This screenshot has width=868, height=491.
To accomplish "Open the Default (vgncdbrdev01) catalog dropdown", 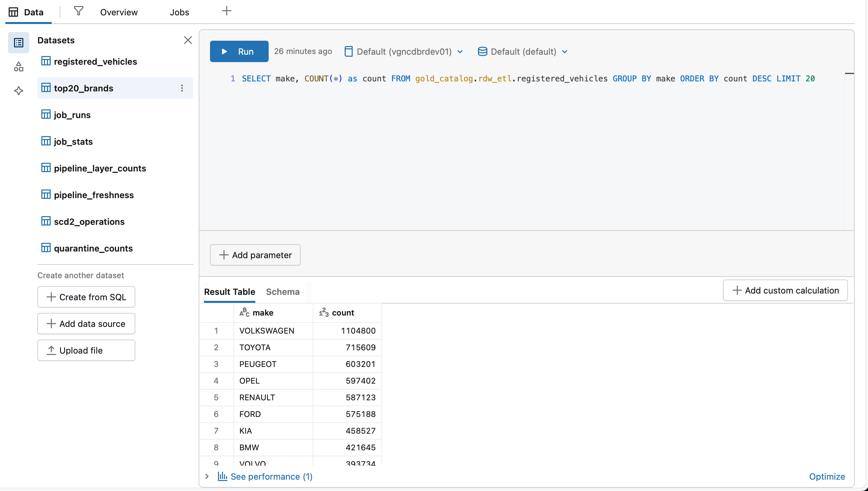I will tap(404, 52).
